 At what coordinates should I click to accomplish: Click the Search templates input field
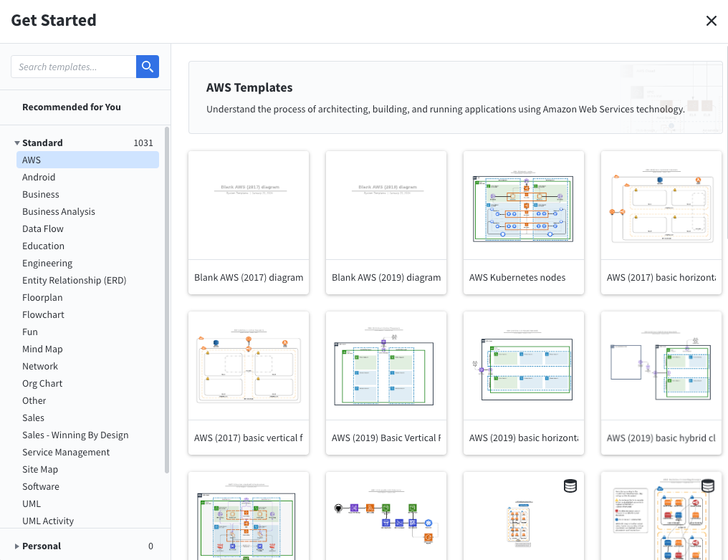pyautogui.click(x=73, y=67)
